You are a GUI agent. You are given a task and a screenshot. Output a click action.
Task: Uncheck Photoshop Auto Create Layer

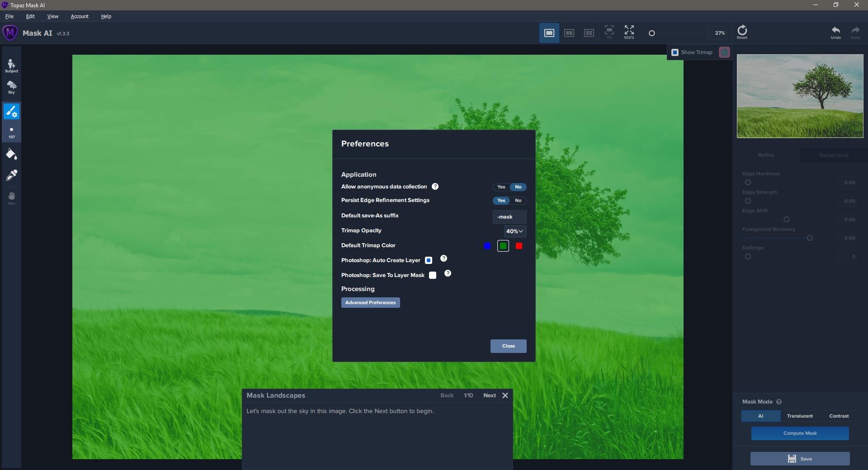(x=429, y=260)
